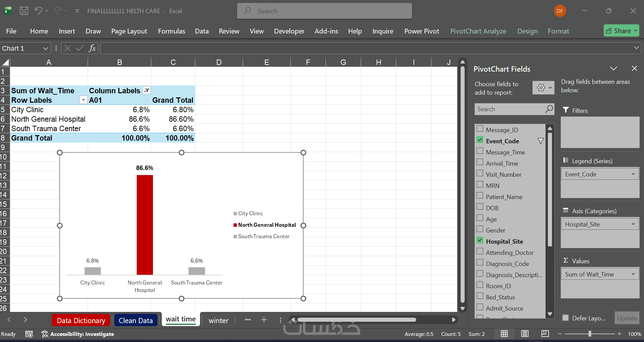Open the Formulas ribbon tab
644x342 pixels.
[172, 31]
